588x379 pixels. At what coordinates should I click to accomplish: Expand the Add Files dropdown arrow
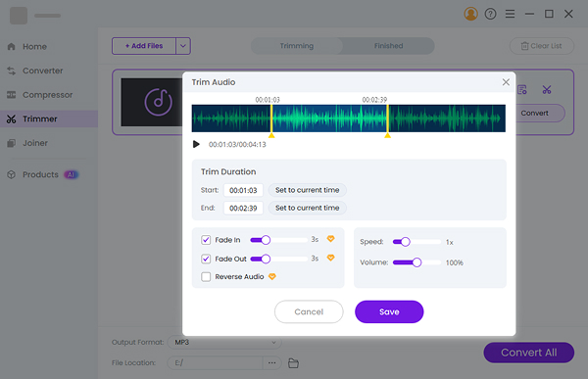(183, 46)
